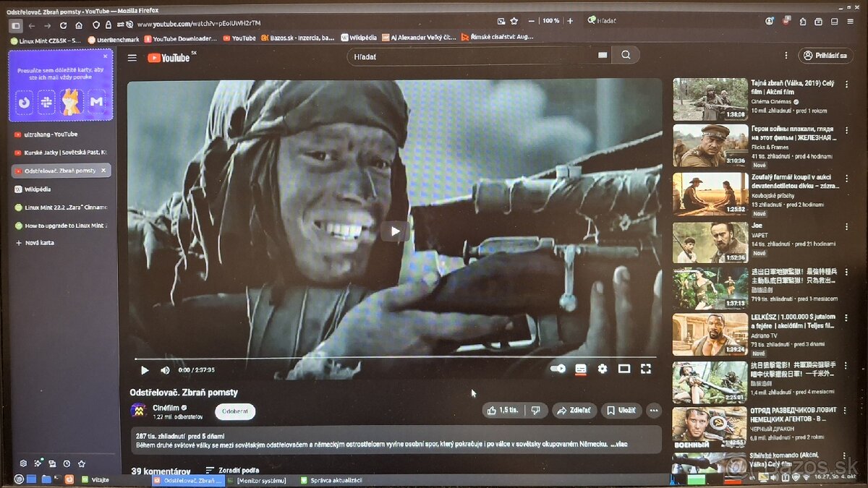Click the video progress bar
This screenshot has height=488, width=868.
tap(394, 357)
